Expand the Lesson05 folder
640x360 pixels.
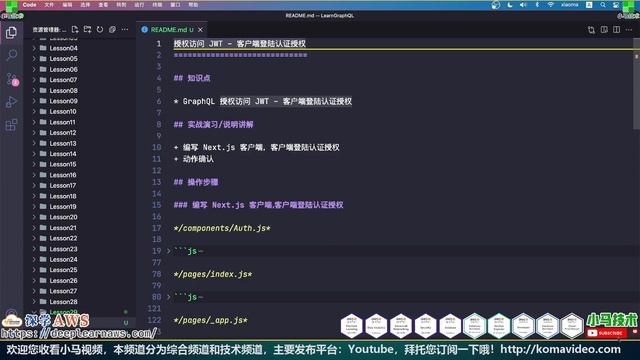pos(34,59)
